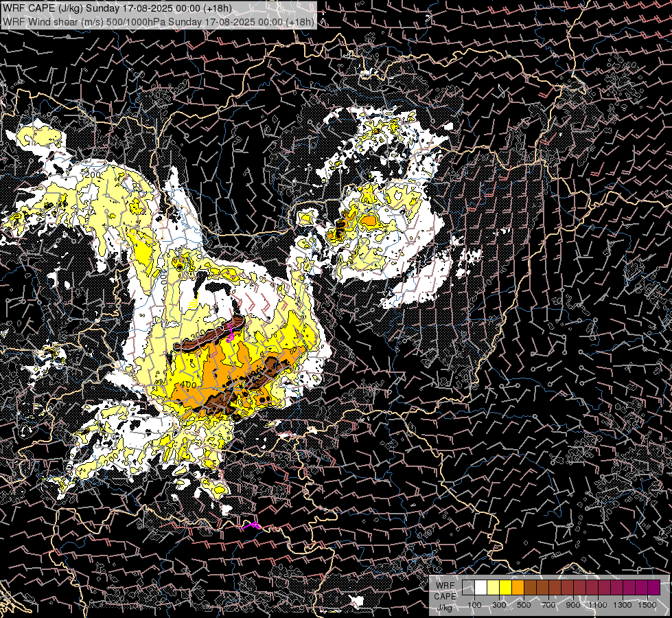This screenshot has width=672, height=618.
Task: Click the legend label 300
Action: [x=499, y=605]
